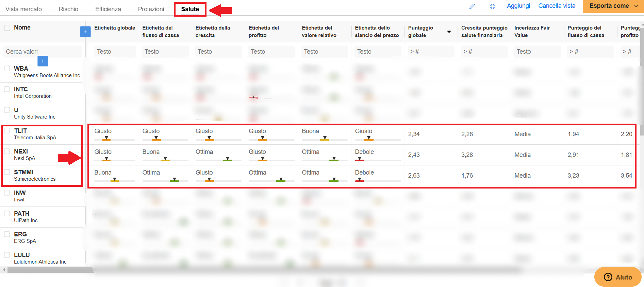Expand the Esporta come dropdown chevron

pos(636,6)
